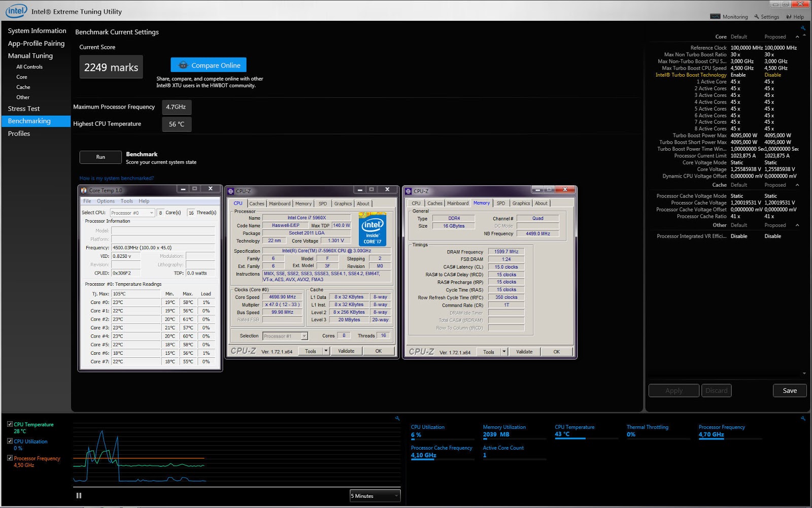Click the Apply button
812x508 pixels.
[673, 390]
